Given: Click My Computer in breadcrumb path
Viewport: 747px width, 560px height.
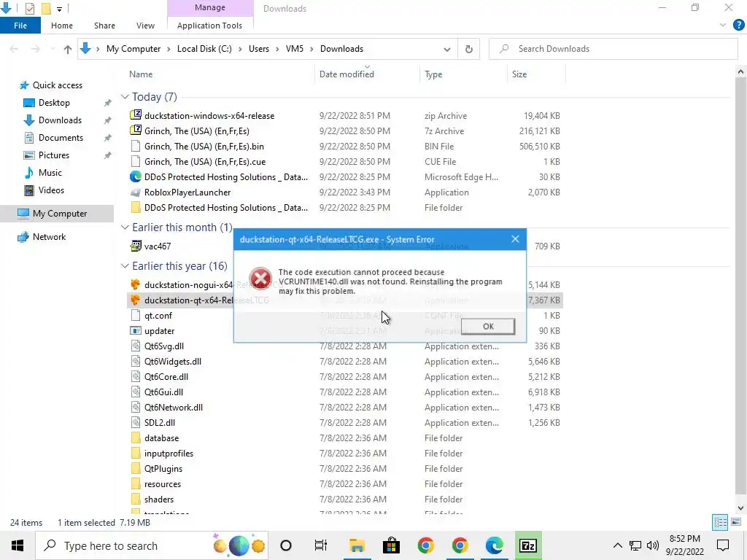Looking at the screenshot, I should pos(133,49).
